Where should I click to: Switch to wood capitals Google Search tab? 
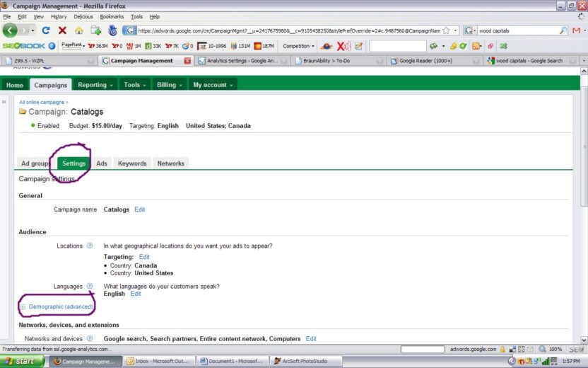click(x=531, y=61)
